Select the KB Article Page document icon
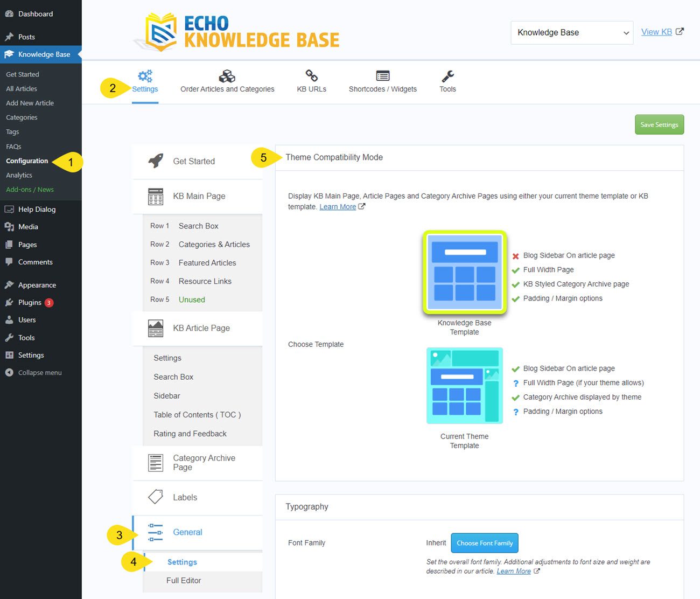Screen dimensions: 700x599 pyautogui.click(x=155, y=328)
